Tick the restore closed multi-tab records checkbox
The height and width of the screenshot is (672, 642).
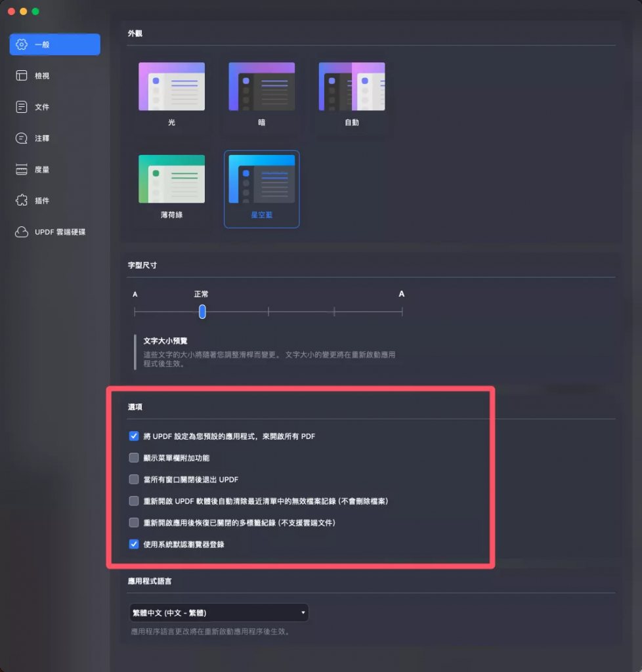tap(134, 522)
